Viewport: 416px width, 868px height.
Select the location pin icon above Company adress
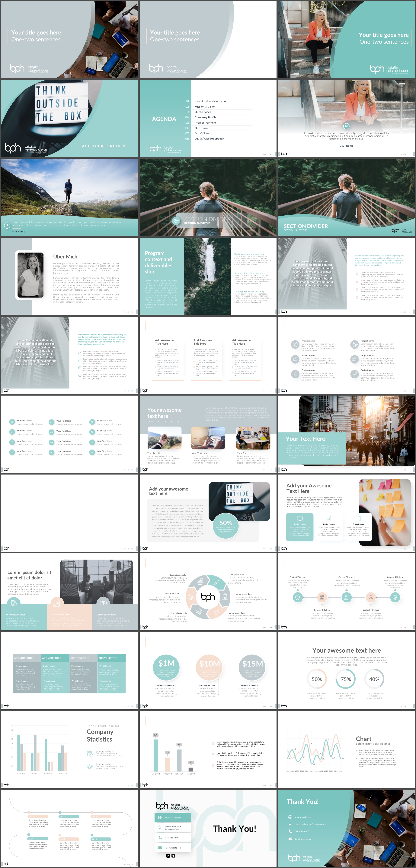pos(160,827)
